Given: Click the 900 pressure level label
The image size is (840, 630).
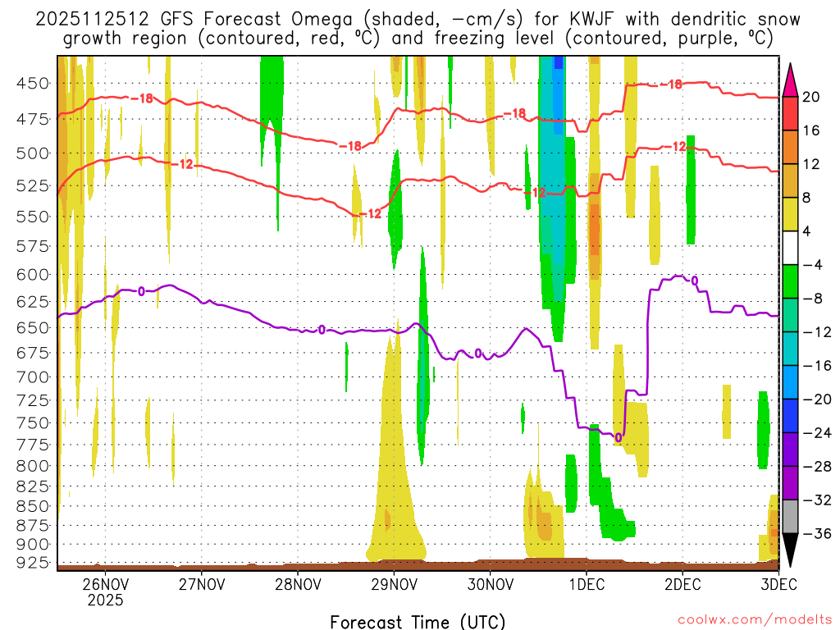Looking at the screenshot, I should point(33,545).
